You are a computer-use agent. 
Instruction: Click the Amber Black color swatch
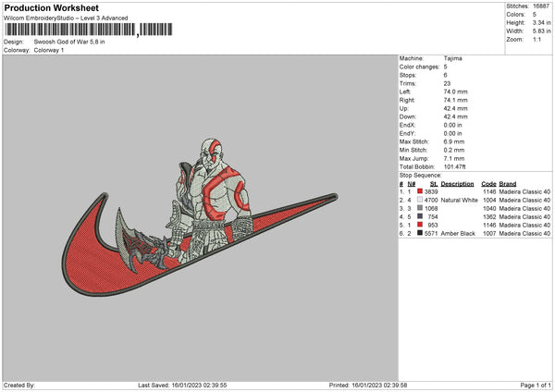tap(420, 233)
